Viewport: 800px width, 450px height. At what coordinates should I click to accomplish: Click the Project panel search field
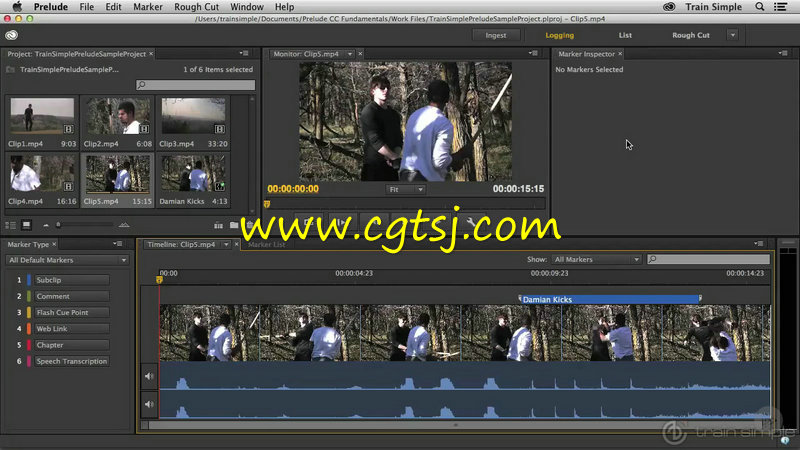pyautogui.click(x=195, y=85)
